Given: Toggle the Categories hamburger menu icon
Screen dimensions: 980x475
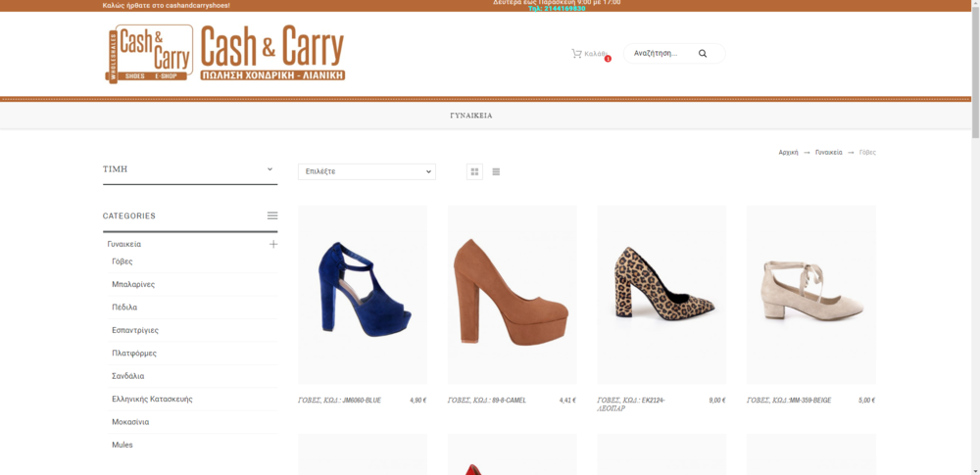Looking at the screenshot, I should click(272, 215).
